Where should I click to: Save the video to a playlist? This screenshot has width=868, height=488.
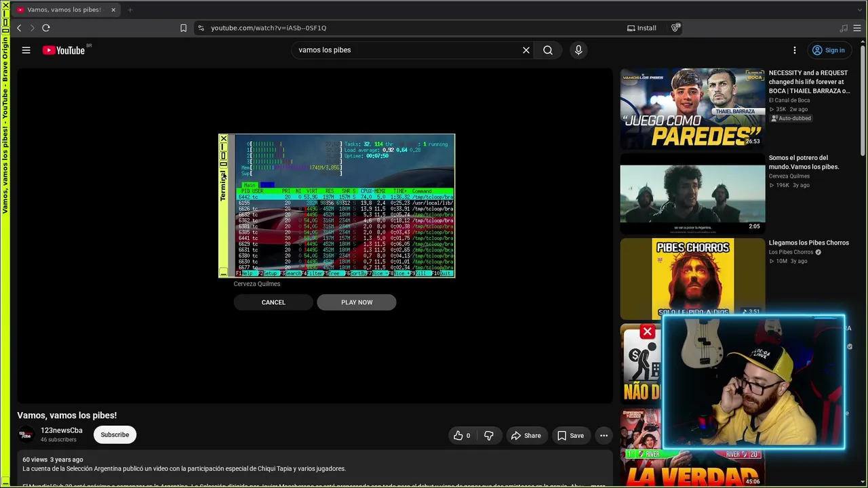click(570, 436)
